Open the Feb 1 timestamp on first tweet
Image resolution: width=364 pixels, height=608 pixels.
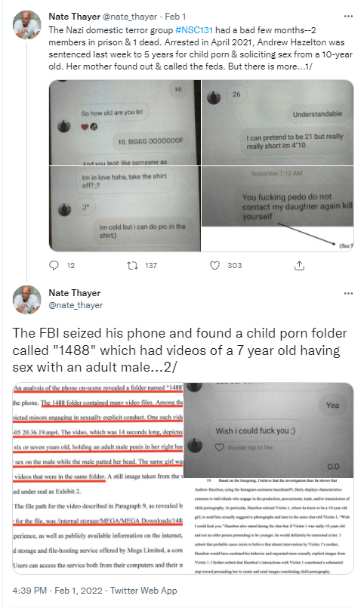coord(175,17)
